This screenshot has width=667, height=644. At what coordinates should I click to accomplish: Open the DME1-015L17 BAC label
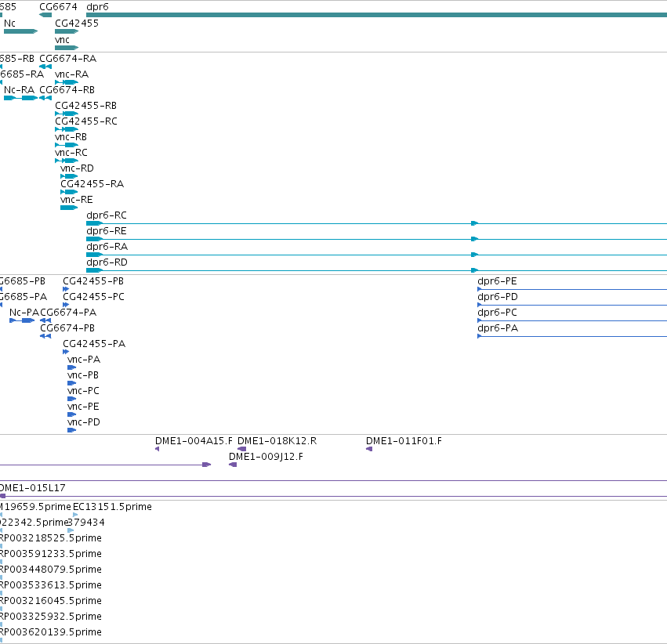[33, 488]
